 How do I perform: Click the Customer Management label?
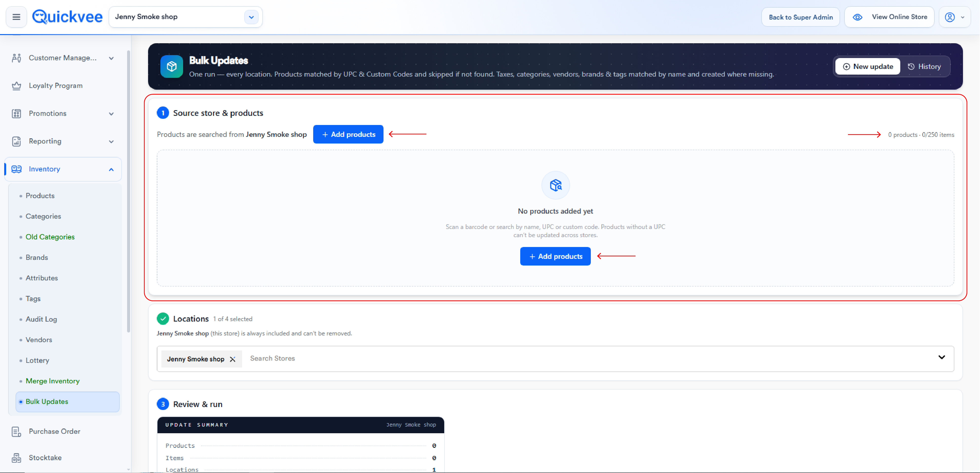(63, 58)
